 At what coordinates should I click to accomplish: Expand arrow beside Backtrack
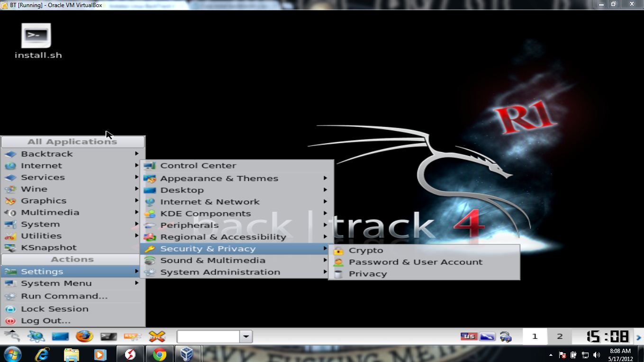[136, 154]
